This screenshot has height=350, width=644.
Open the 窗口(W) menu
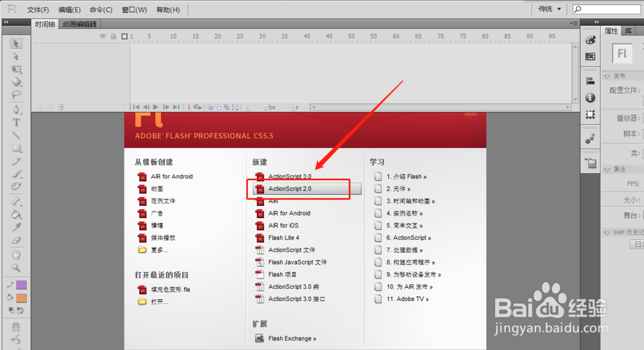tap(135, 10)
